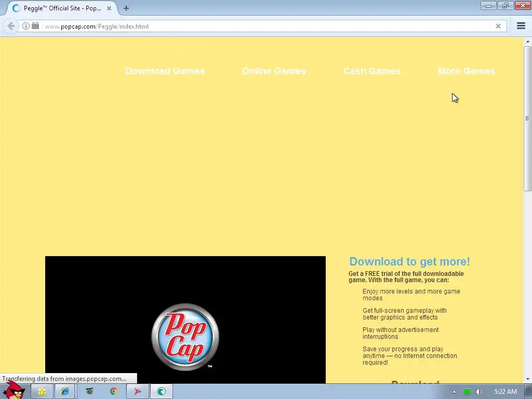Click the 'Transferring data from images.popcap.com' status text
The height and width of the screenshot is (399, 532).
[64, 379]
